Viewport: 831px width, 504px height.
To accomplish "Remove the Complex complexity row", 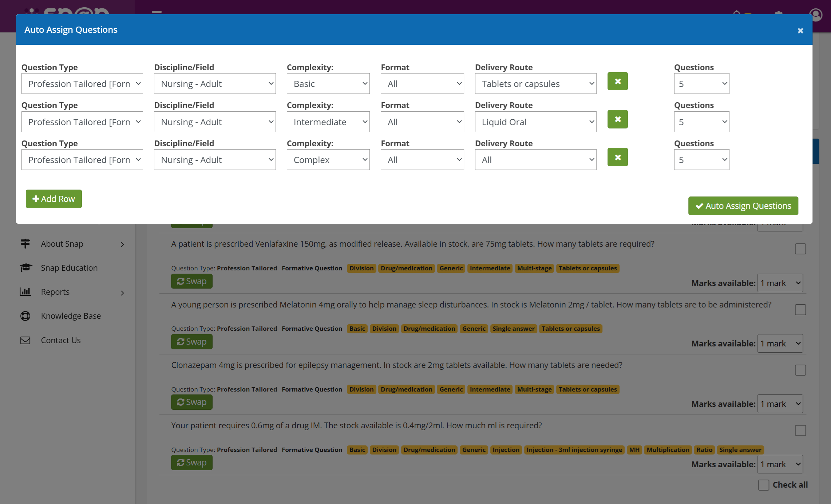I will [x=617, y=157].
